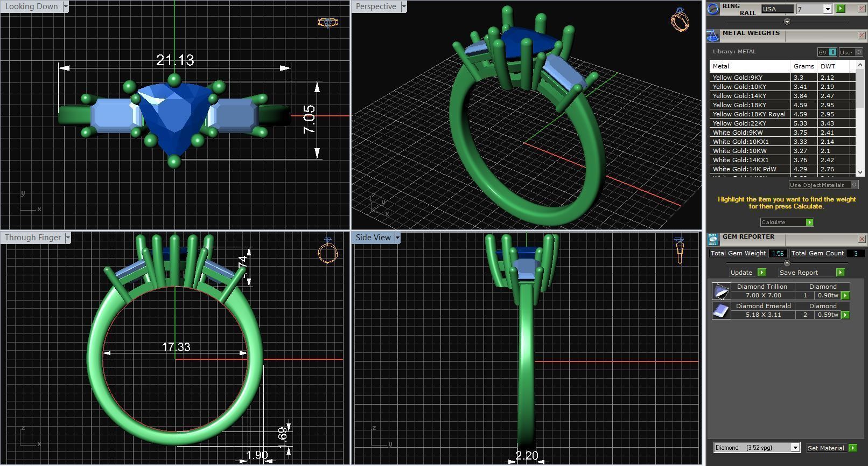Open the Perspective viewport dropdown arrow

point(403,6)
